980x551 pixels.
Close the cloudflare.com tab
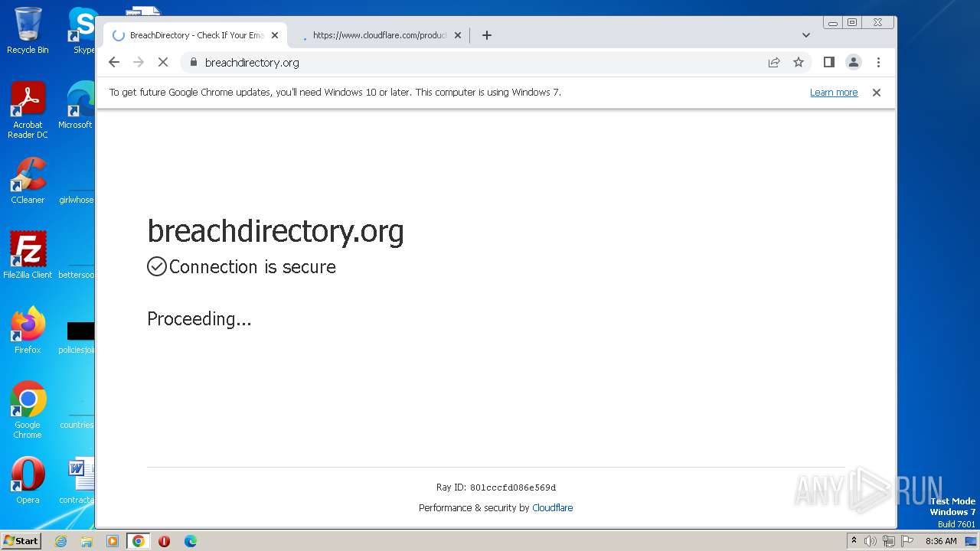point(458,35)
